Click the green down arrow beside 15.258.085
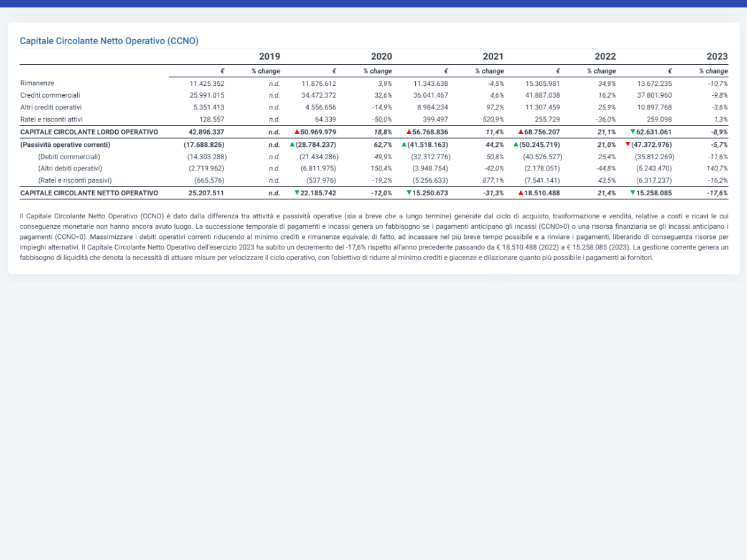 click(x=633, y=193)
